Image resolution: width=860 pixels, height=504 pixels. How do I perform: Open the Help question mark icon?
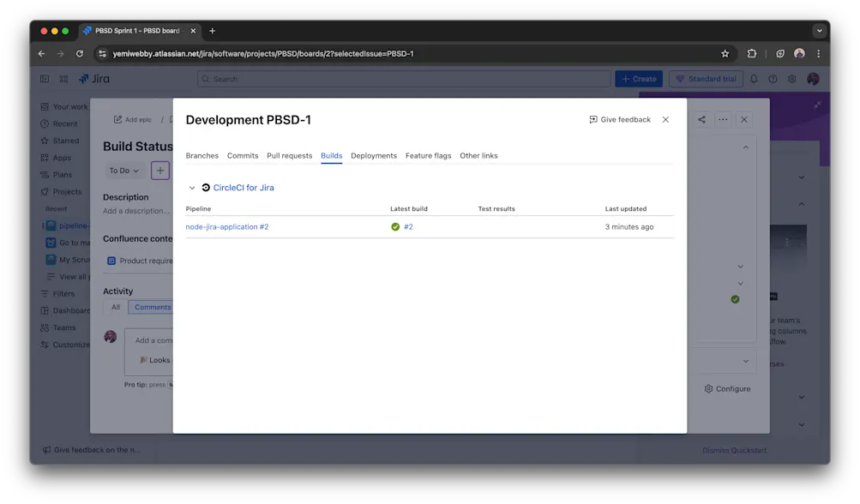773,79
